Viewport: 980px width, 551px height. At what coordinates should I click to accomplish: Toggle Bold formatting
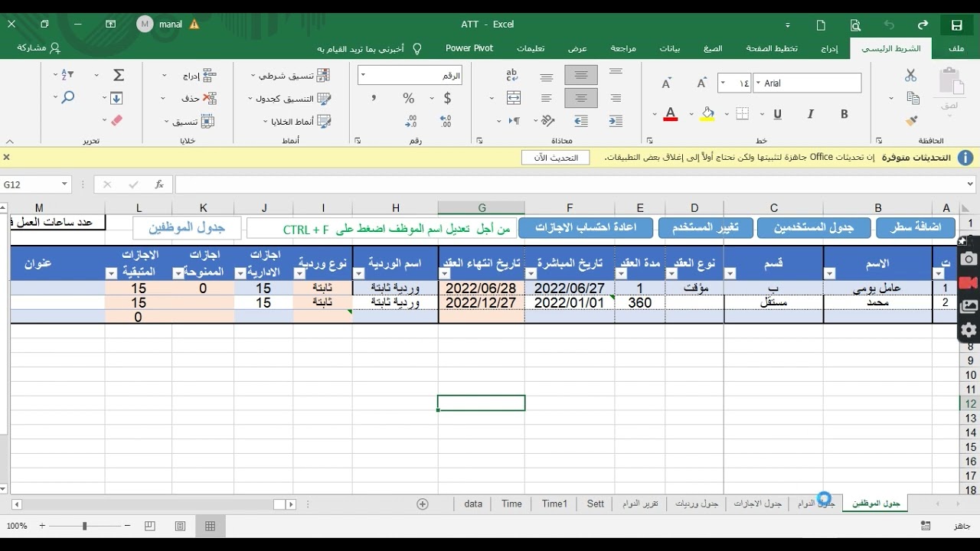[x=844, y=114]
